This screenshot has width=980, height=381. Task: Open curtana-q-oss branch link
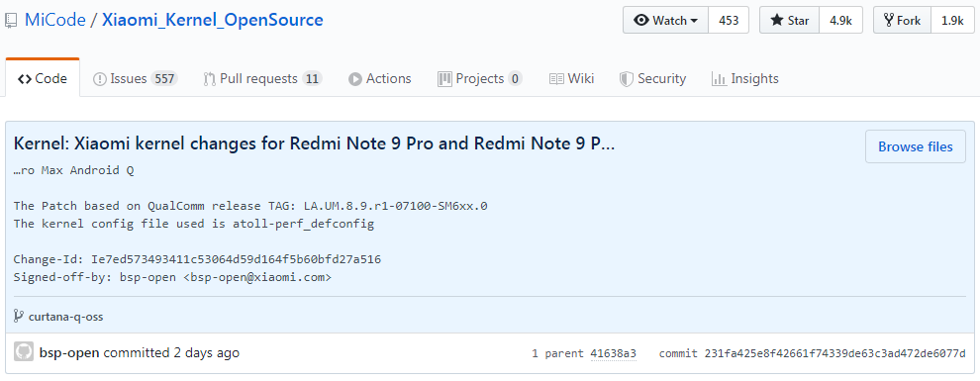click(x=65, y=317)
